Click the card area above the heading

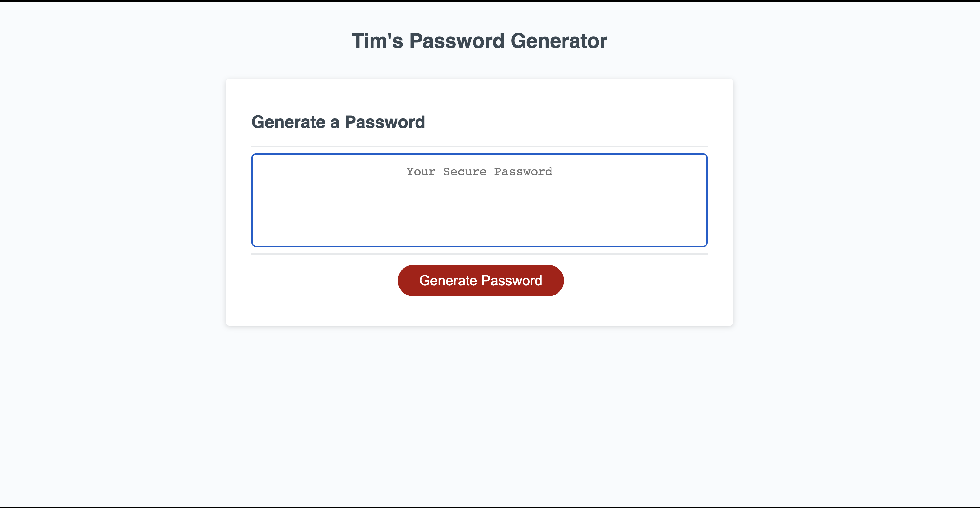pyautogui.click(x=479, y=95)
